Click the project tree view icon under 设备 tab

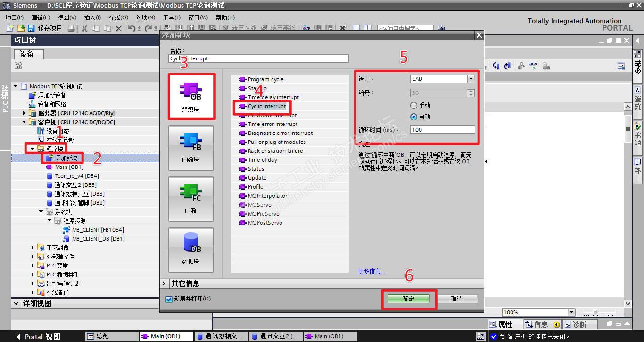coord(18,66)
